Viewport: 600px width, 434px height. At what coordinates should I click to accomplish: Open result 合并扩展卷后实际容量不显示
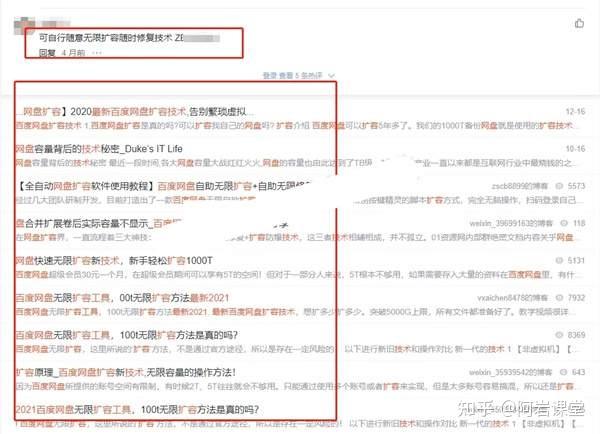click(99, 224)
